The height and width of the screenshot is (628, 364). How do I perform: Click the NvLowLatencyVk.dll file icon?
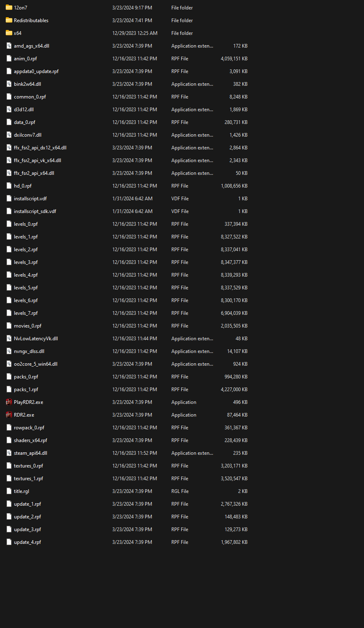click(x=9, y=338)
